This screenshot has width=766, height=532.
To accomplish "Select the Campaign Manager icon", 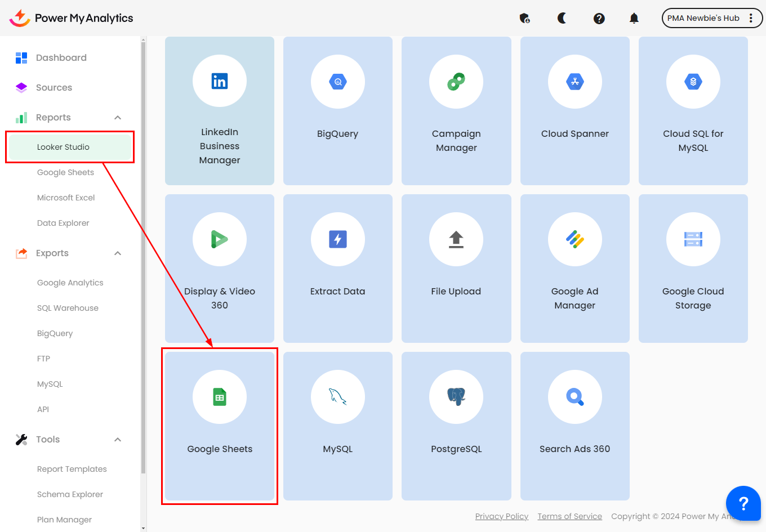I will [x=456, y=82].
